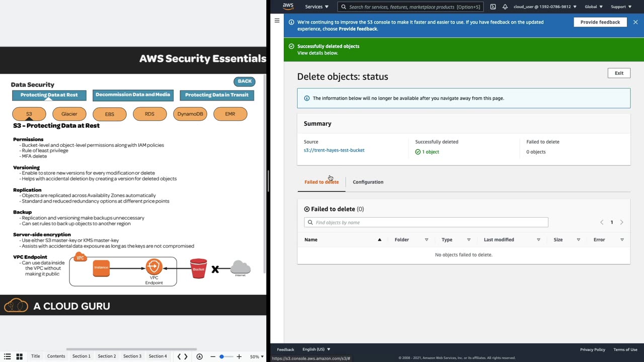Image resolution: width=644 pixels, height=362 pixels.
Task: Jump to the Contents slide
Action: (56, 356)
